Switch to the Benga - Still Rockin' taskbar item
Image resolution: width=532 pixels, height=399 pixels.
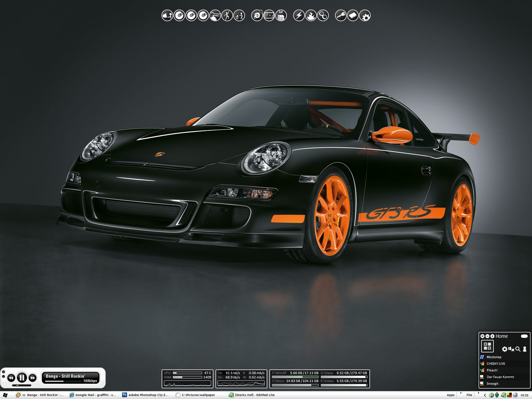click(x=40, y=395)
